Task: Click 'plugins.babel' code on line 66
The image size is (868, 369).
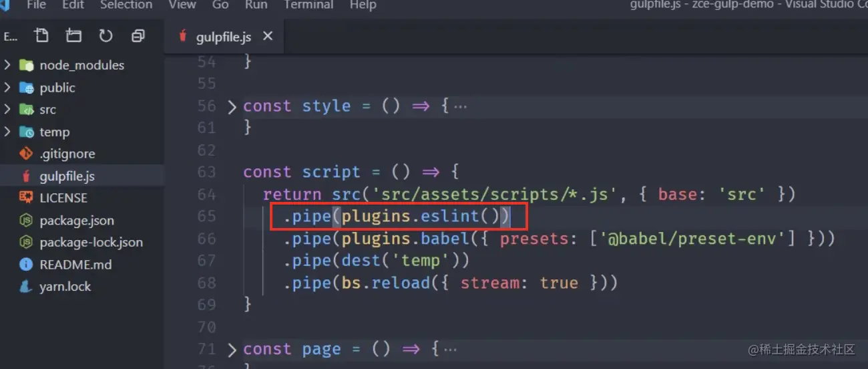Action: click(406, 239)
